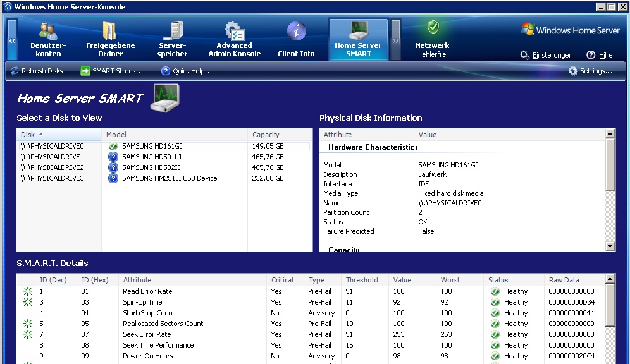Click the Refresh Disks arrows icon
The height and width of the screenshot is (364, 630).
[x=15, y=71]
